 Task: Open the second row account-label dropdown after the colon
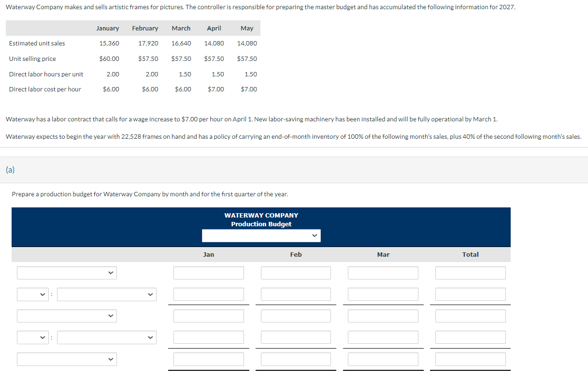(x=106, y=294)
